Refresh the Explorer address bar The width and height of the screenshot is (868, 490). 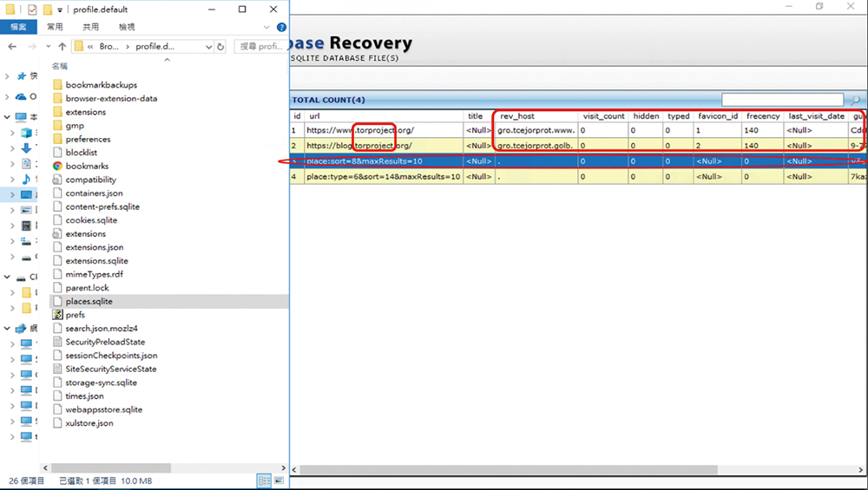click(220, 47)
